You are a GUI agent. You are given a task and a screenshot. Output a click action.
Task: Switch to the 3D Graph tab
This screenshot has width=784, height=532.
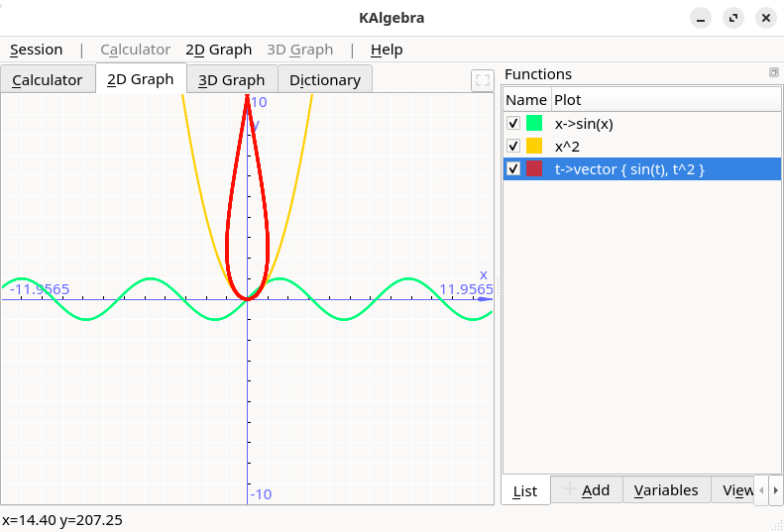pos(231,80)
